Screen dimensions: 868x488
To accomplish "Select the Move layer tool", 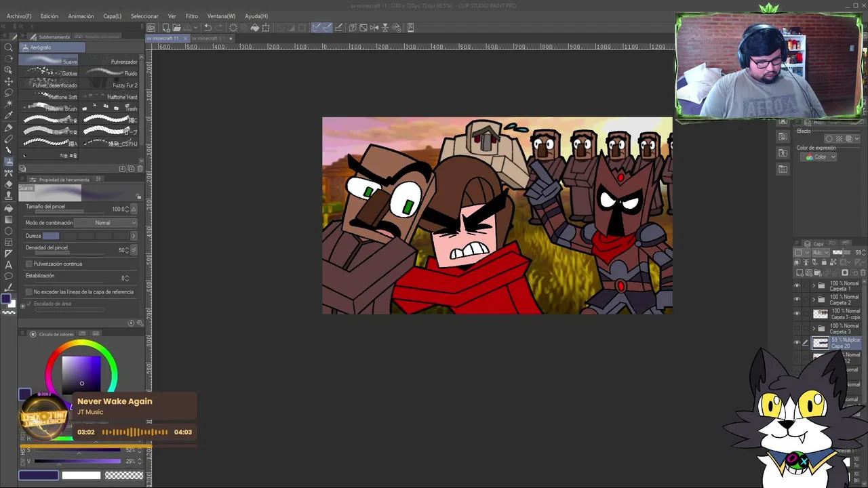I will click(x=9, y=81).
